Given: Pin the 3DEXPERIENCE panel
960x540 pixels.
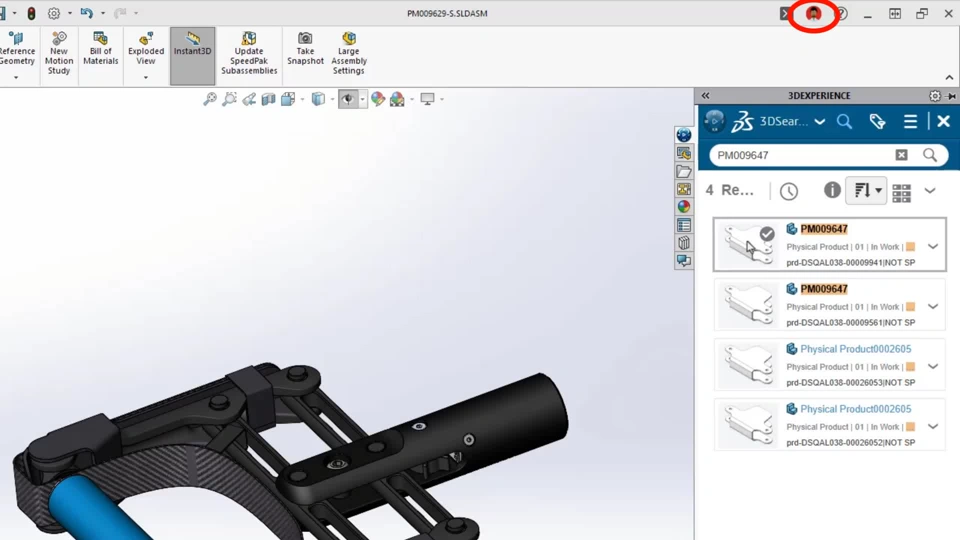Looking at the screenshot, I should coord(951,96).
